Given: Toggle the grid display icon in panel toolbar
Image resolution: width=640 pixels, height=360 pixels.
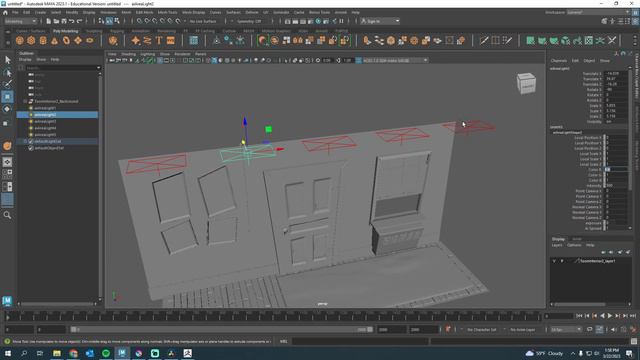Looking at the screenshot, I should point(160,60).
